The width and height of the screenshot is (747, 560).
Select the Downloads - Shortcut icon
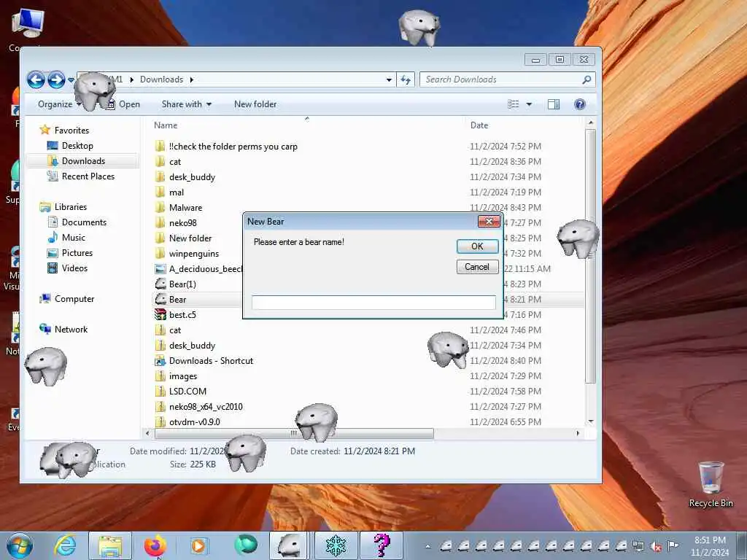[160, 360]
